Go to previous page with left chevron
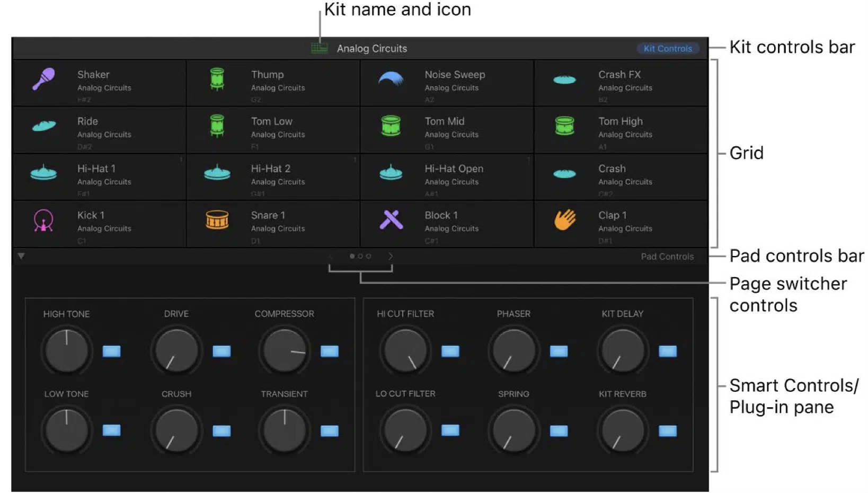Image resolution: width=868 pixels, height=493 pixels. [x=331, y=256]
